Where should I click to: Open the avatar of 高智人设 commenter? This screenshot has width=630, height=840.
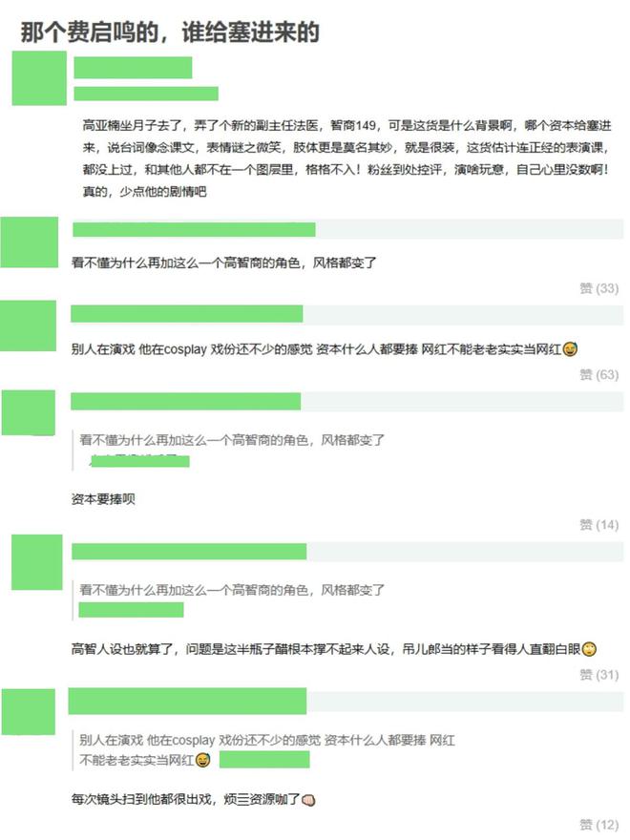37,562
